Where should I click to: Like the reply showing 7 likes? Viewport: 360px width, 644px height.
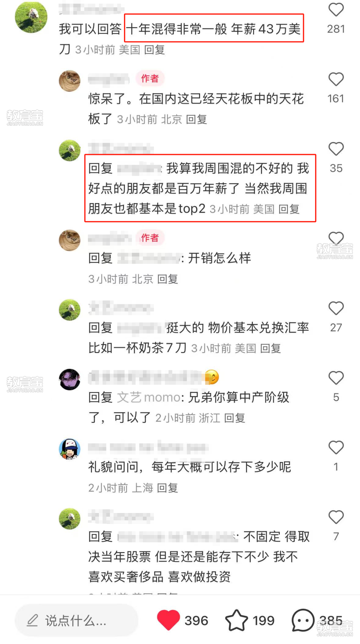[x=336, y=517]
